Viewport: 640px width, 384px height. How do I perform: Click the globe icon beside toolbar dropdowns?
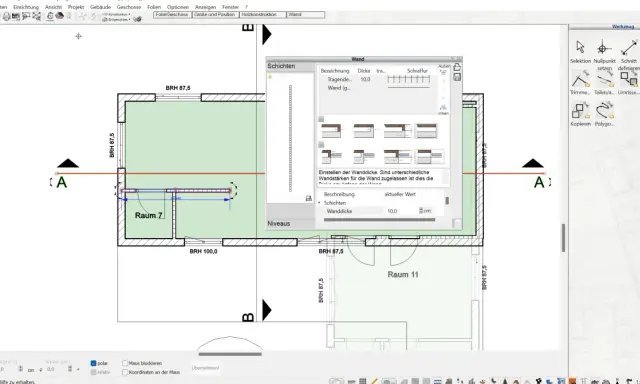click(x=138, y=19)
